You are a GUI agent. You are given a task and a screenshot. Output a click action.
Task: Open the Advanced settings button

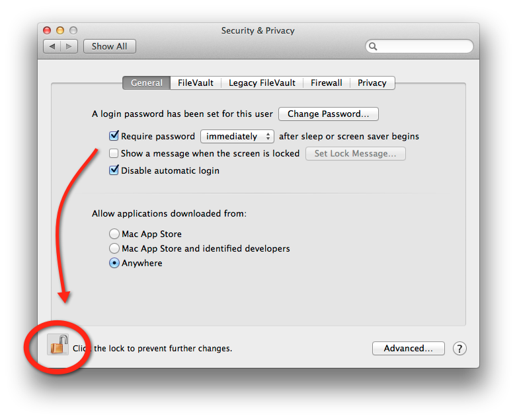[x=408, y=349]
